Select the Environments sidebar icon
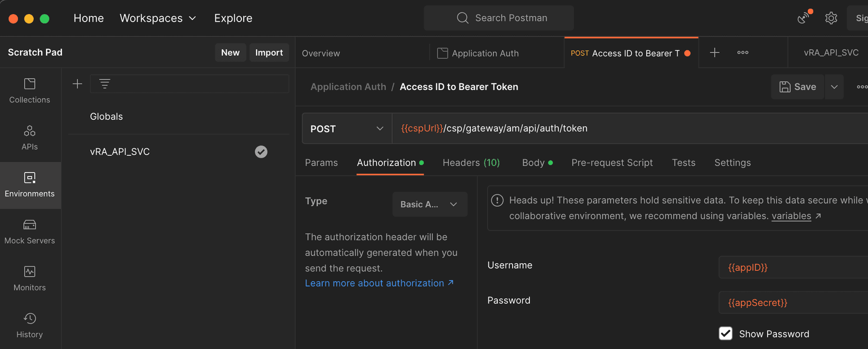The width and height of the screenshot is (868, 349). tap(30, 185)
